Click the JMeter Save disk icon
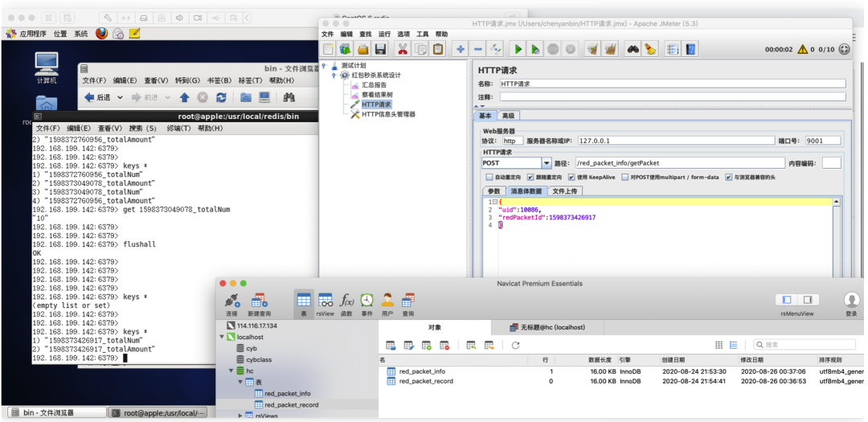The height and width of the screenshot is (422, 868). (x=380, y=49)
